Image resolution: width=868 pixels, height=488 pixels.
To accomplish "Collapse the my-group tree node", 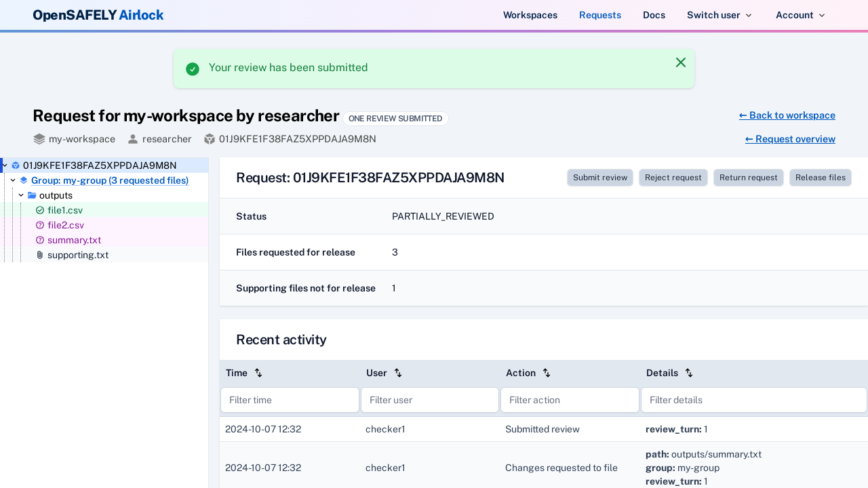I will tap(13, 180).
